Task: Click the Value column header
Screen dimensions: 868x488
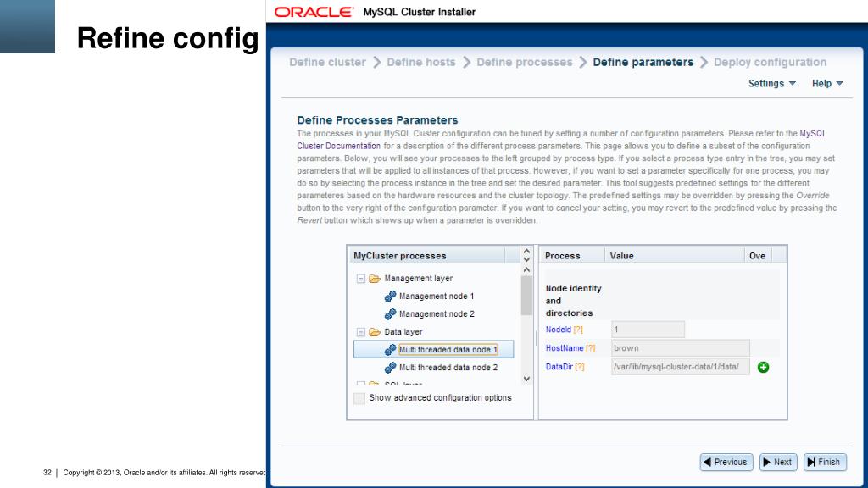Action: click(x=674, y=256)
